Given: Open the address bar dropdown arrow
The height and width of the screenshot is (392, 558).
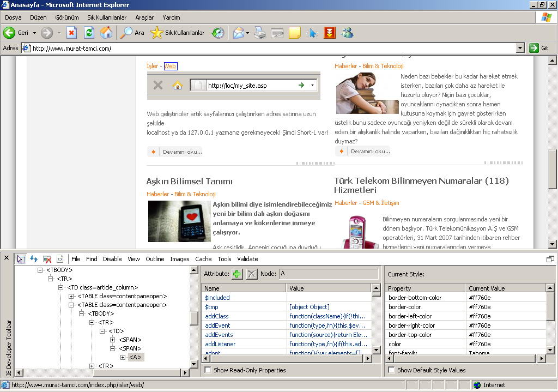Looking at the screenshot, I should [520, 48].
